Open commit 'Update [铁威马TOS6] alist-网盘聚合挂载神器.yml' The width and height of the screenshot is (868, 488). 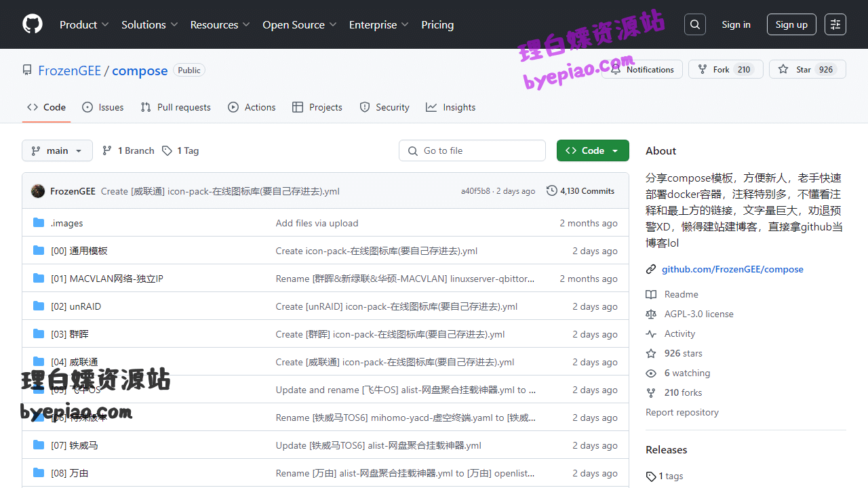378,445
